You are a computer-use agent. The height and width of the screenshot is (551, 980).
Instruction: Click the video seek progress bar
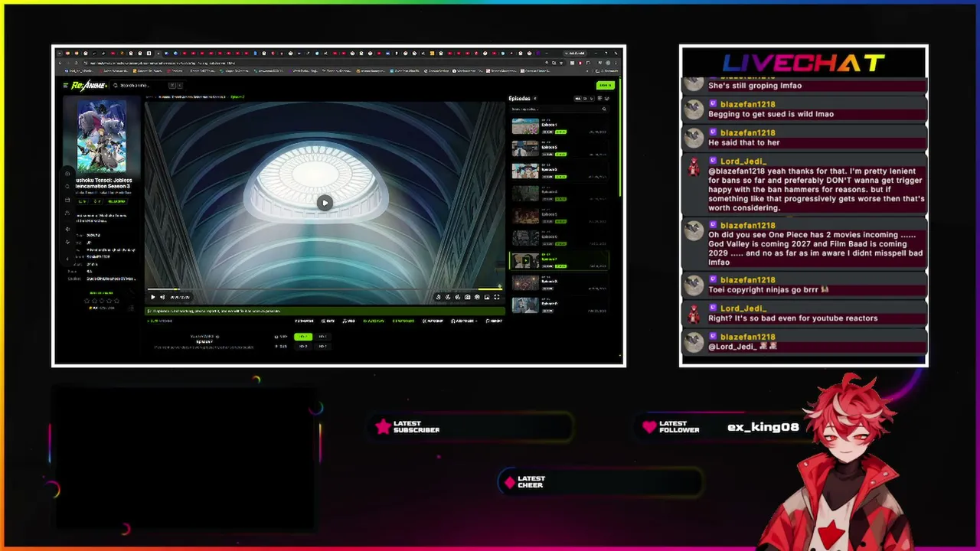pos(325,290)
